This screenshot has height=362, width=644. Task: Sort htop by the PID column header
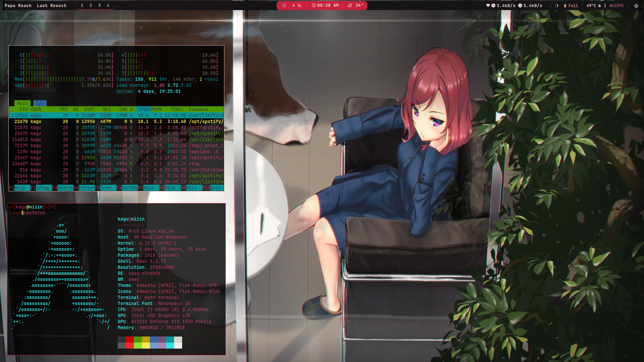pos(23,109)
